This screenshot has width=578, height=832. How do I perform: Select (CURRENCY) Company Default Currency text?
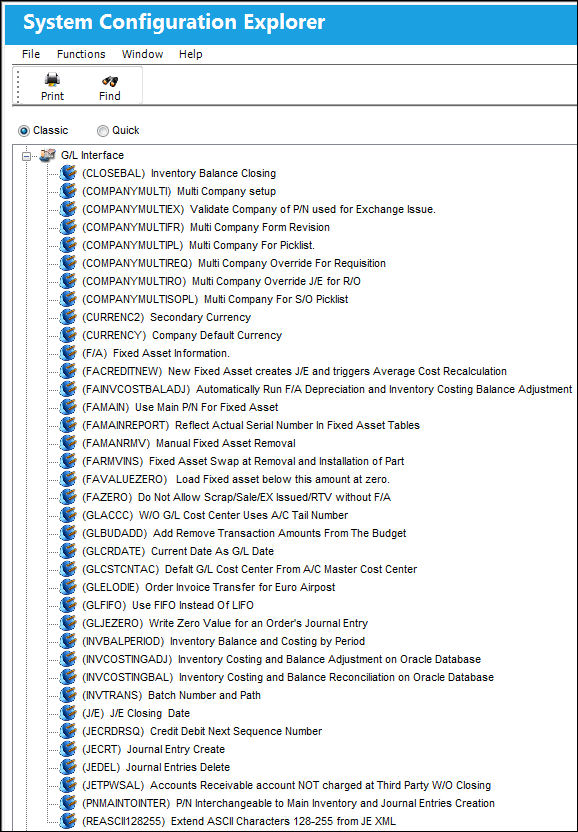182,335
